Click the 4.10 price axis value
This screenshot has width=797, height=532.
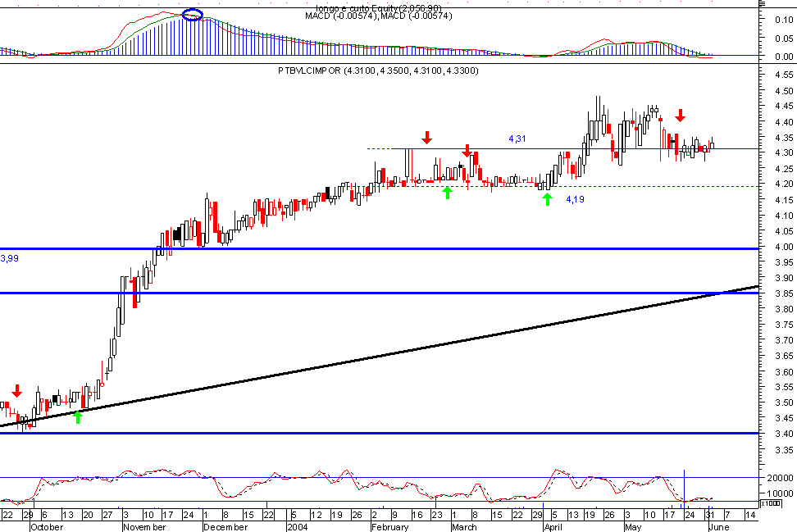785,216
